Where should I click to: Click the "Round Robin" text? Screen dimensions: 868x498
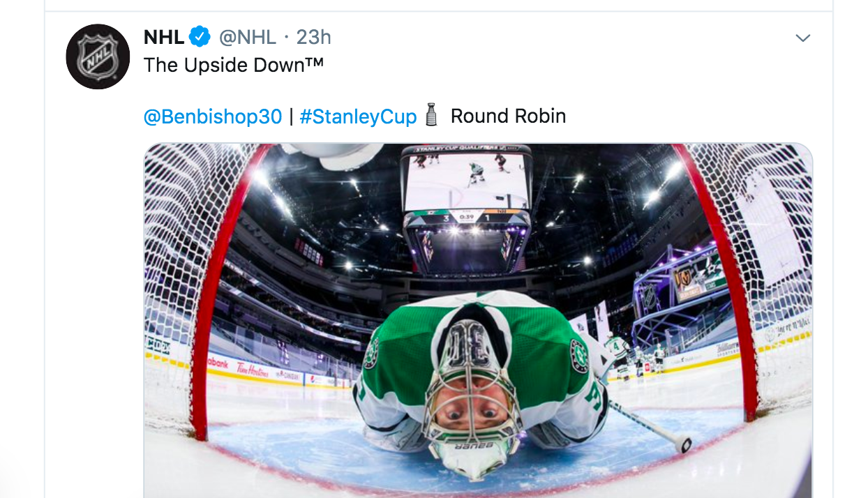coord(508,116)
